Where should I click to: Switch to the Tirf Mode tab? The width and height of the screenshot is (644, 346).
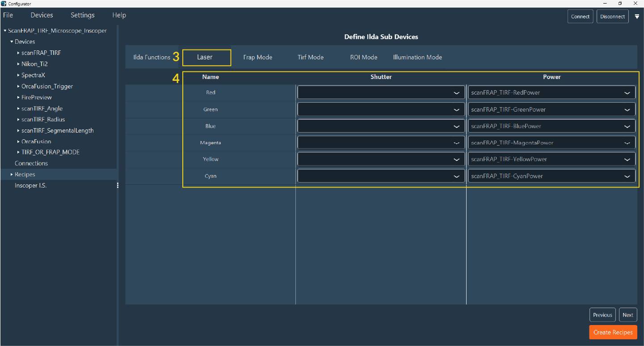click(310, 57)
